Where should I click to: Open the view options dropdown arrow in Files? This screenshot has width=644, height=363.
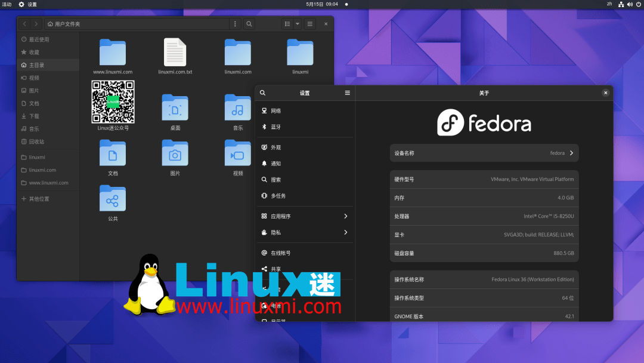298,24
